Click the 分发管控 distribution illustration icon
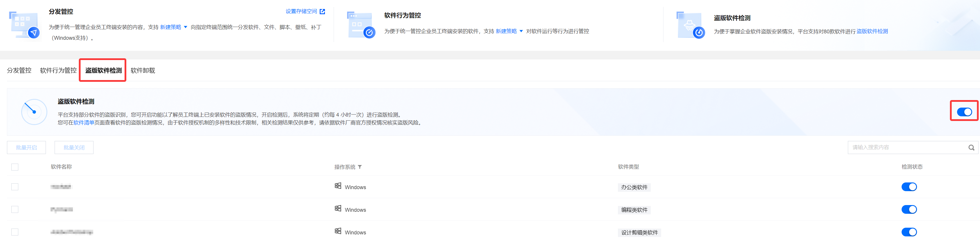This screenshot has height=239, width=980. 24,25
